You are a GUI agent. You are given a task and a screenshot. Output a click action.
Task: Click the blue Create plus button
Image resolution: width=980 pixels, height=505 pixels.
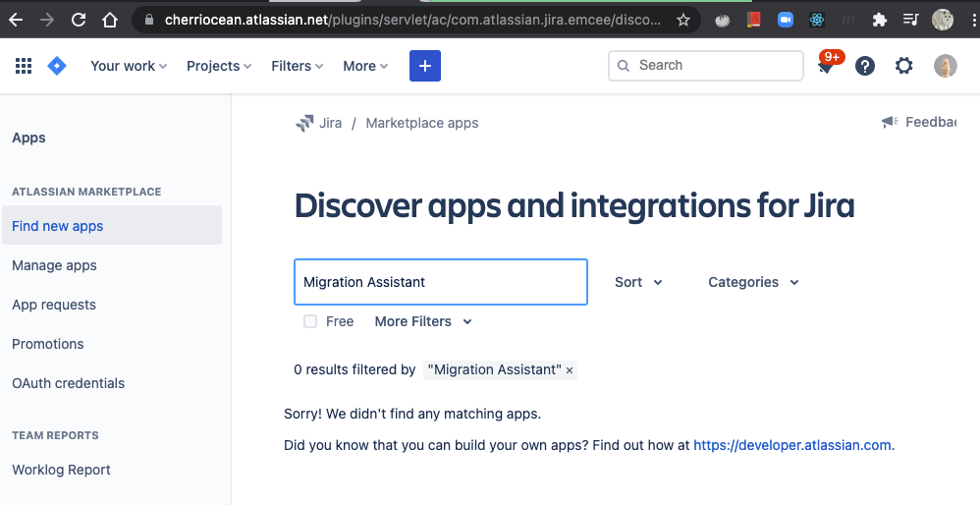(x=425, y=66)
